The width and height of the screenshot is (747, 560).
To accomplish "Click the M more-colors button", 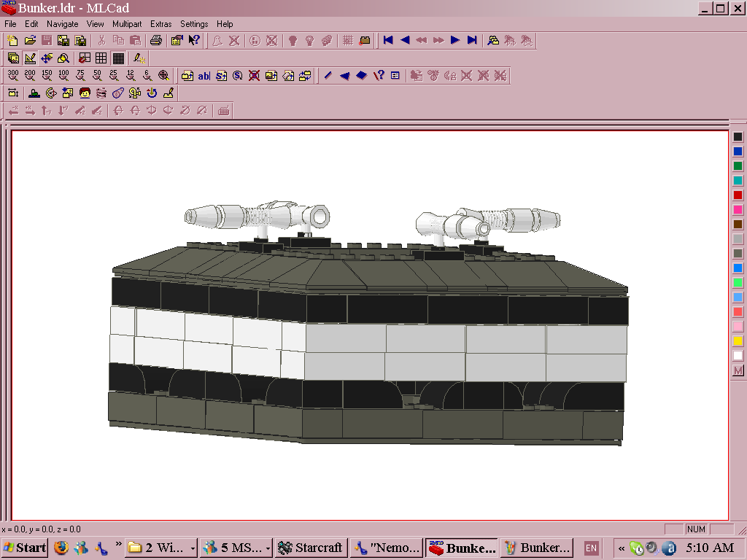I will click(x=738, y=370).
